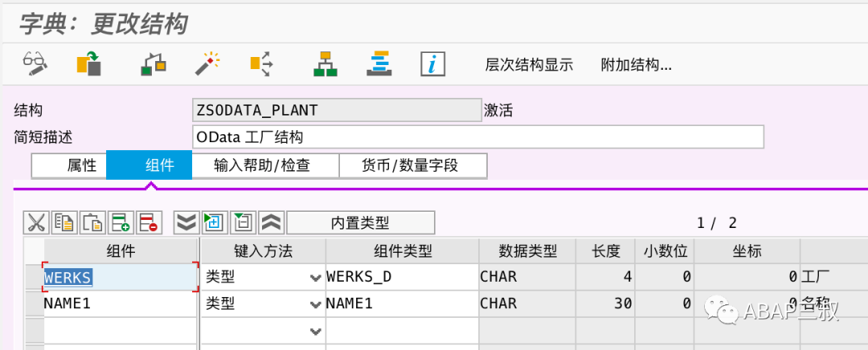868x350 pixels.
Task: Toggle display/change mode glasses-pencil icon
Action: [x=35, y=63]
